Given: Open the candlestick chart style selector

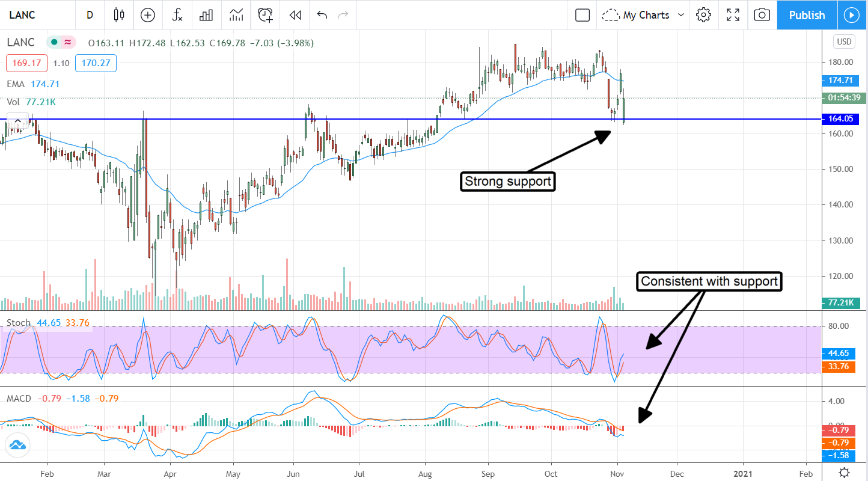Looking at the screenshot, I should click(118, 15).
